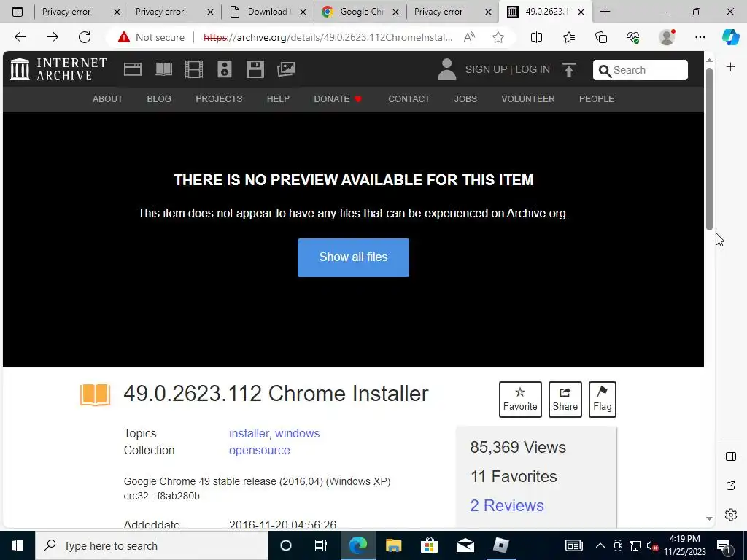Click the Flag button

[602, 400]
